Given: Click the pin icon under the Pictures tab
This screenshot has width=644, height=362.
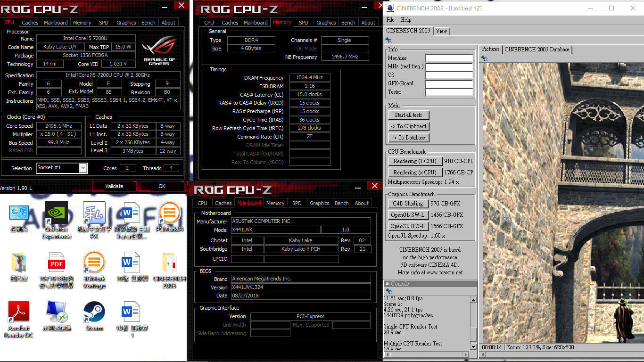Looking at the screenshot, I should point(484,58).
